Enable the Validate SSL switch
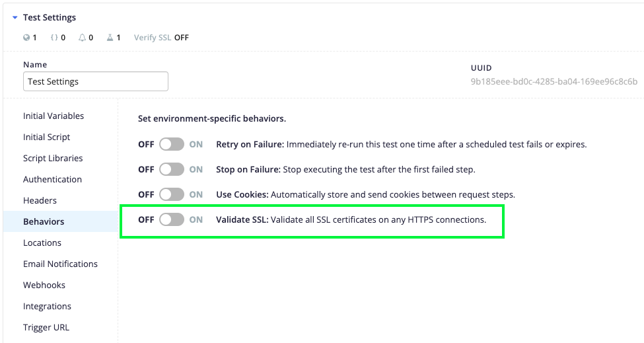This screenshot has width=644, height=343. pyautogui.click(x=172, y=220)
